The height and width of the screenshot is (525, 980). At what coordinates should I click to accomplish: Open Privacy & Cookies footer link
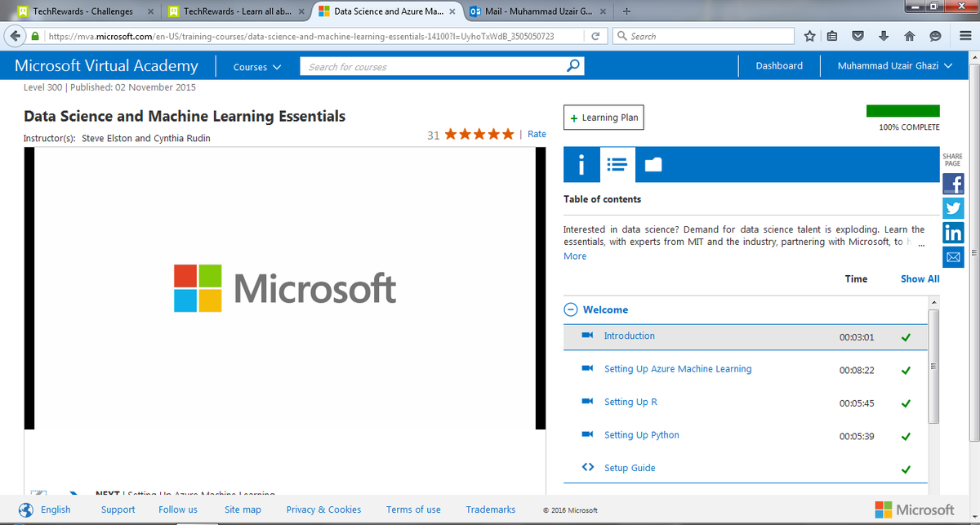click(323, 509)
